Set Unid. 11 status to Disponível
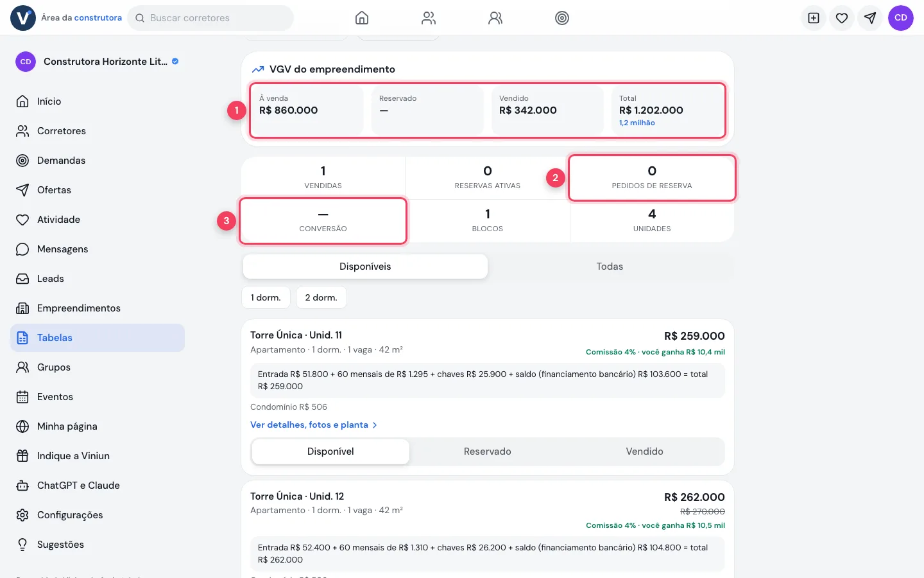 [x=330, y=451]
